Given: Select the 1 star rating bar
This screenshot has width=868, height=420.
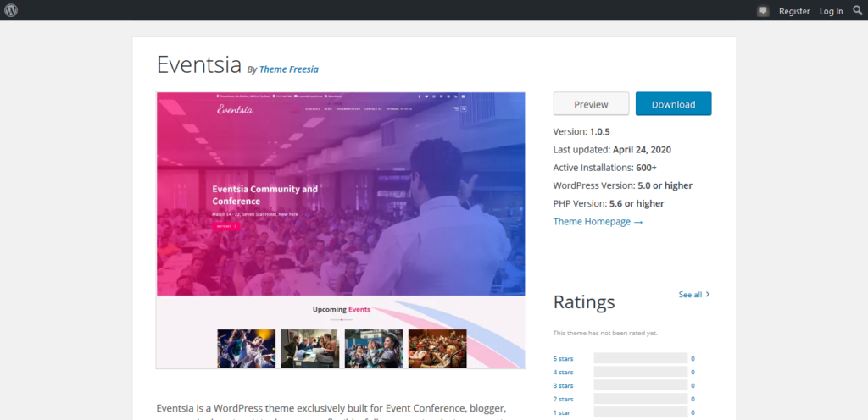Looking at the screenshot, I should click(641, 412).
